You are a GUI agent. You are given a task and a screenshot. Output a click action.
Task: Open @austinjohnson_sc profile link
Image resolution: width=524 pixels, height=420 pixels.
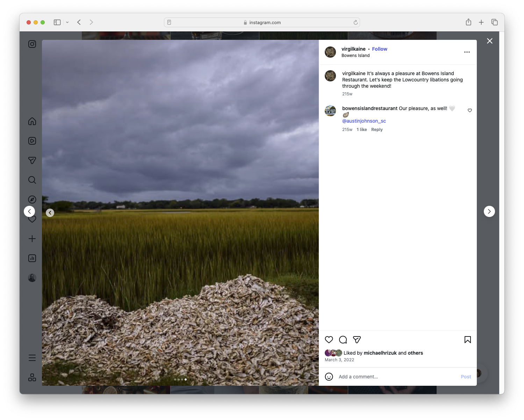[x=364, y=121]
